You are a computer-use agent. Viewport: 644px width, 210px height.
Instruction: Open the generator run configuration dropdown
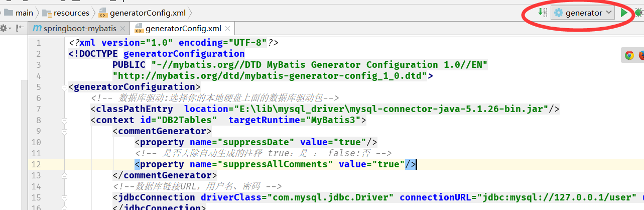583,13
